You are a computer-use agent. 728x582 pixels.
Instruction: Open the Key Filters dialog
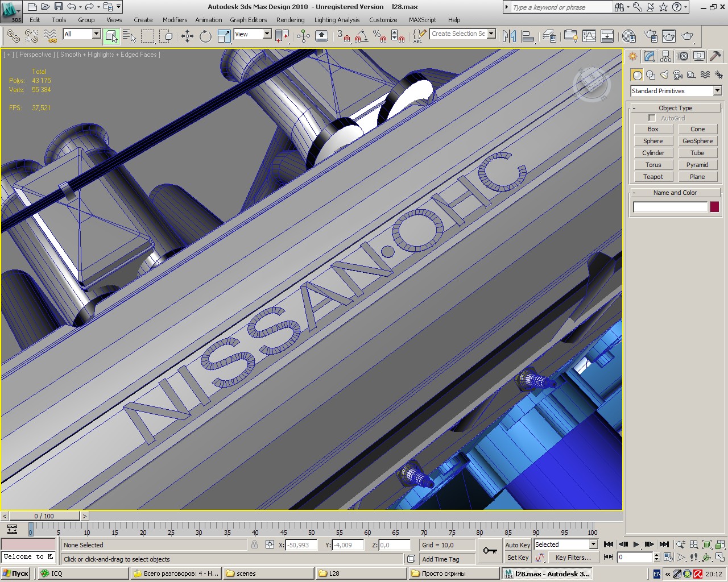(x=573, y=558)
